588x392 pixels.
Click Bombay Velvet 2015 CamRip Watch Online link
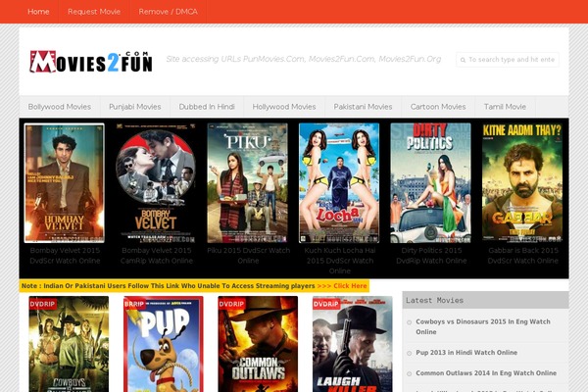(157, 256)
